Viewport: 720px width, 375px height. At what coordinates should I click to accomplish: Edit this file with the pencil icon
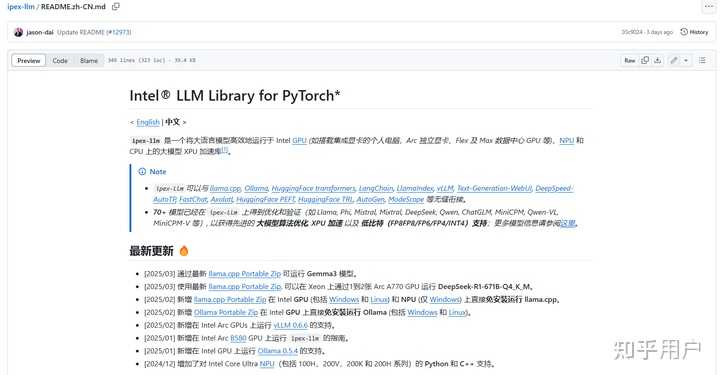pos(674,60)
